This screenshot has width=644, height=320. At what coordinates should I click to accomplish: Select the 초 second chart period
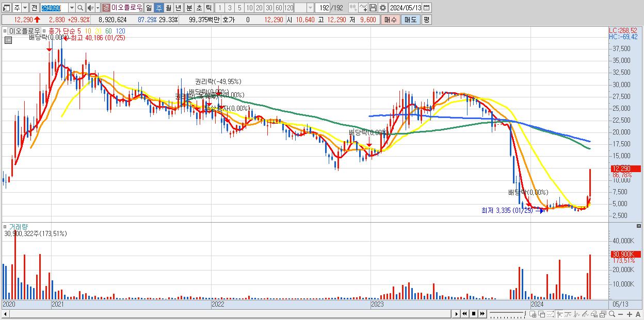[199, 8]
